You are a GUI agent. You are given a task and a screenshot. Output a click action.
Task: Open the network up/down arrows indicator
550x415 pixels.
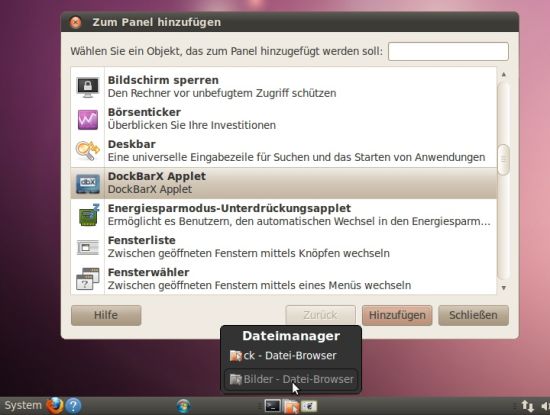click(x=527, y=406)
